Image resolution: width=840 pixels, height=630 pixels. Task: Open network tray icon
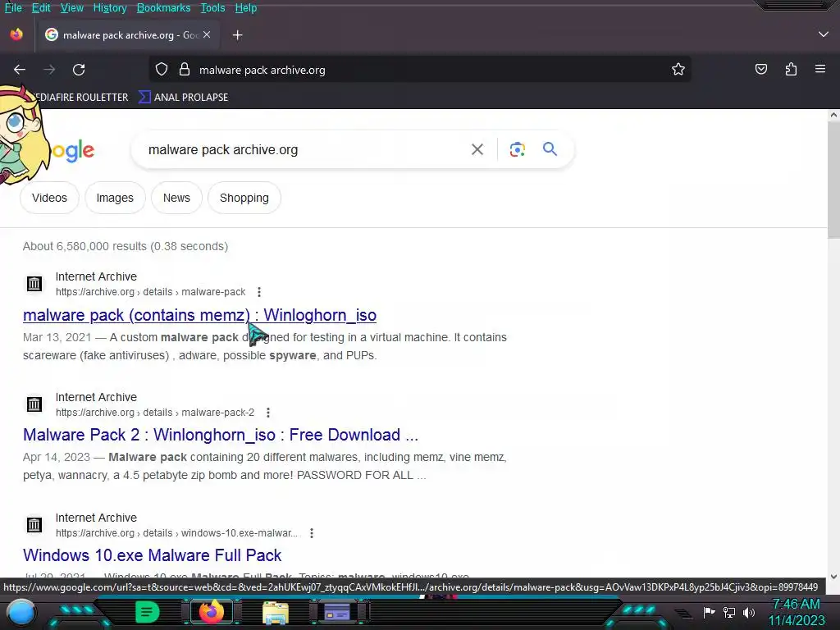(x=729, y=612)
